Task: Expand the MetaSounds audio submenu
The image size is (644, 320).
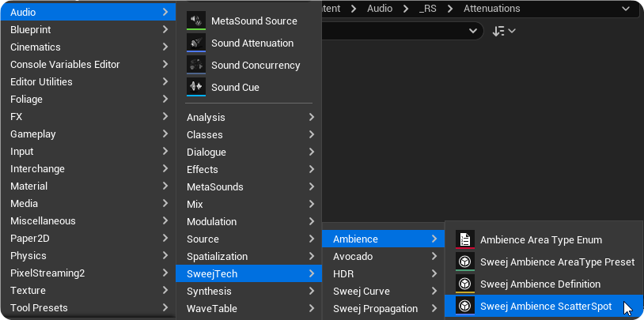Action: 249,186
